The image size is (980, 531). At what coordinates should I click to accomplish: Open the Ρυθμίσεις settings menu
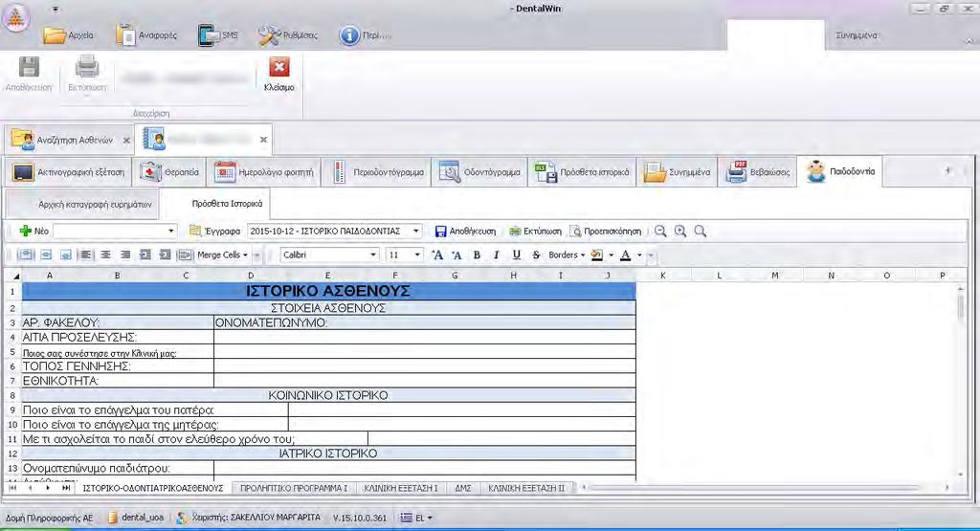click(288, 35)
